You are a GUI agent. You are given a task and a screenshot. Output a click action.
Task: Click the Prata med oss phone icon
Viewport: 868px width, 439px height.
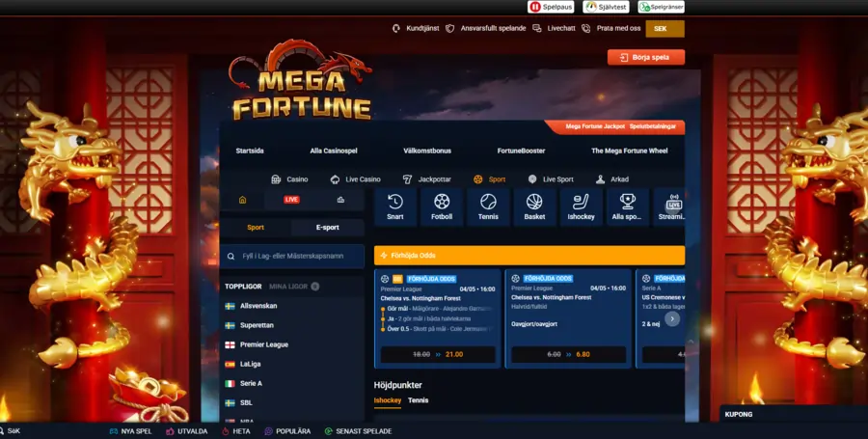(x=586, y=28)
